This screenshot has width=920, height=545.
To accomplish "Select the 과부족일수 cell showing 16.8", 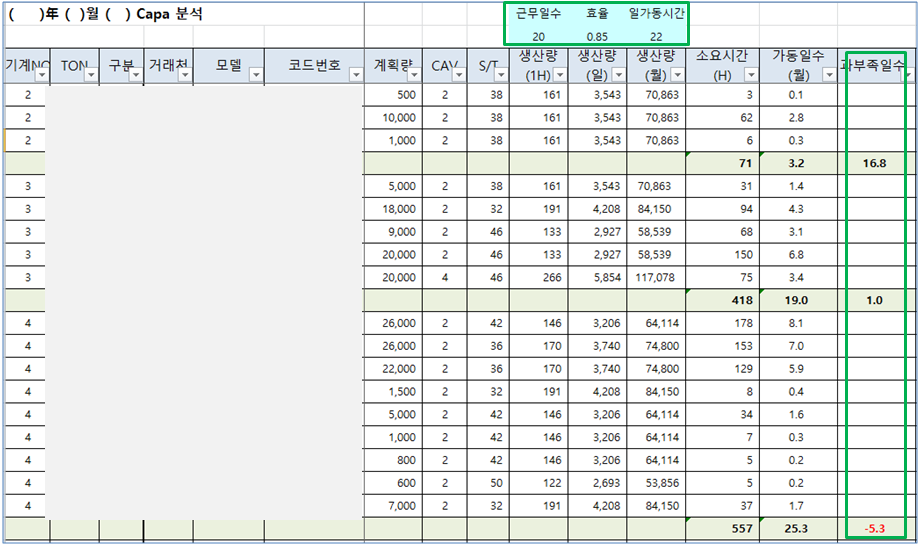I will (875, 163).
